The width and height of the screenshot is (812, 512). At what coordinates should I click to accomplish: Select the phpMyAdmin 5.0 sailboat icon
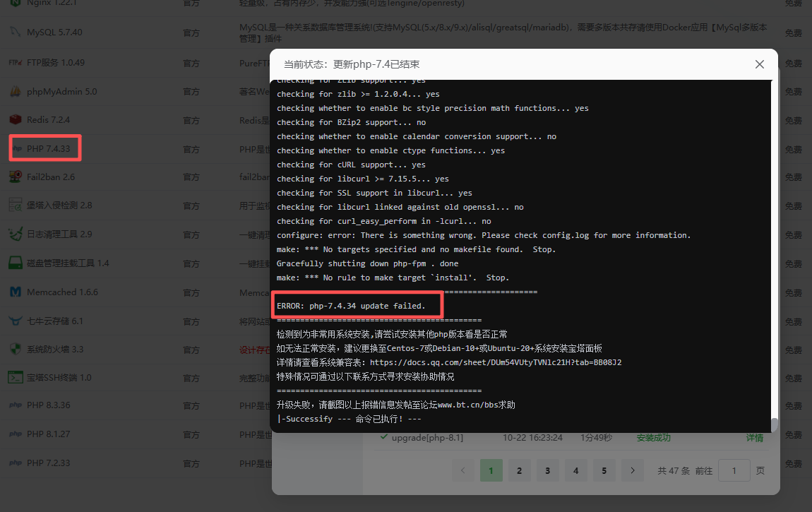(x=16, y=92)
